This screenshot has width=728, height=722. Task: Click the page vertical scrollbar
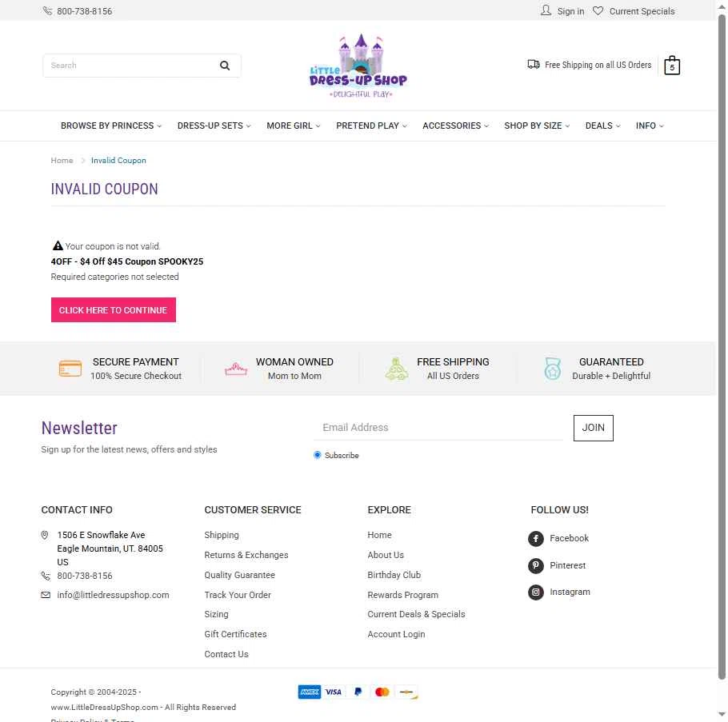(722, 348)
